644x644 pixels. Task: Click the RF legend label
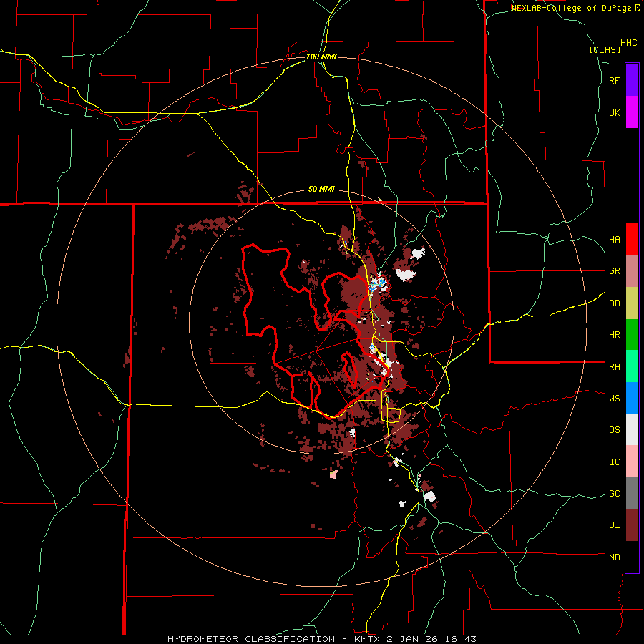614,81
